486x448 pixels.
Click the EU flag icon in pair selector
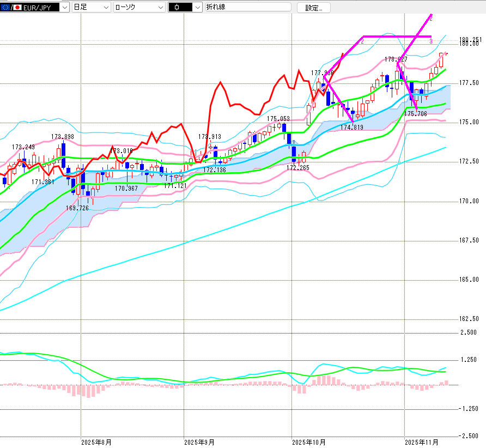coord(5,8)
